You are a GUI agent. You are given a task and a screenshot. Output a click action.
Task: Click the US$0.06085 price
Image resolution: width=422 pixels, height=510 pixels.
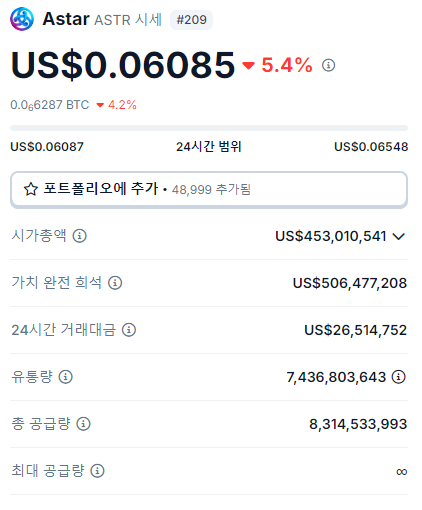click(123, 65)
